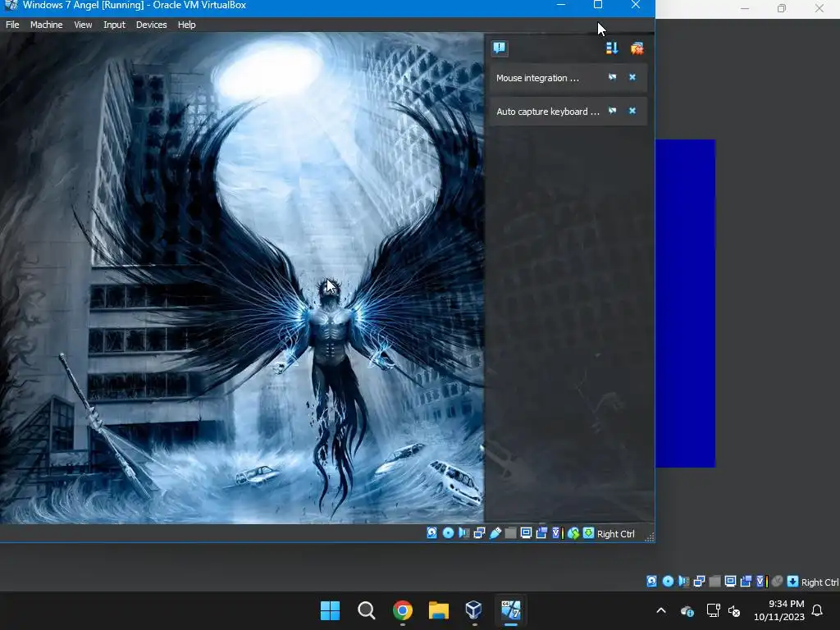This screenshot has height=630, width=840.
Task: Click the network indicator in the Windows 7 Angel status bar
Action: click(x=479, y=533)
